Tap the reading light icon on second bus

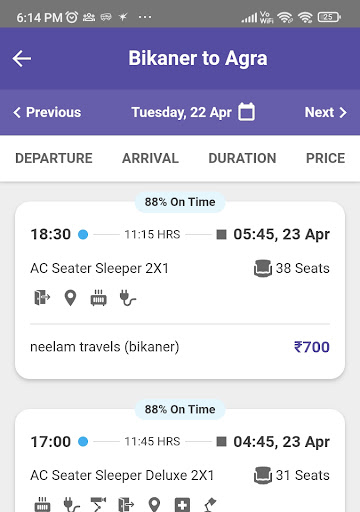coord(210,505)
